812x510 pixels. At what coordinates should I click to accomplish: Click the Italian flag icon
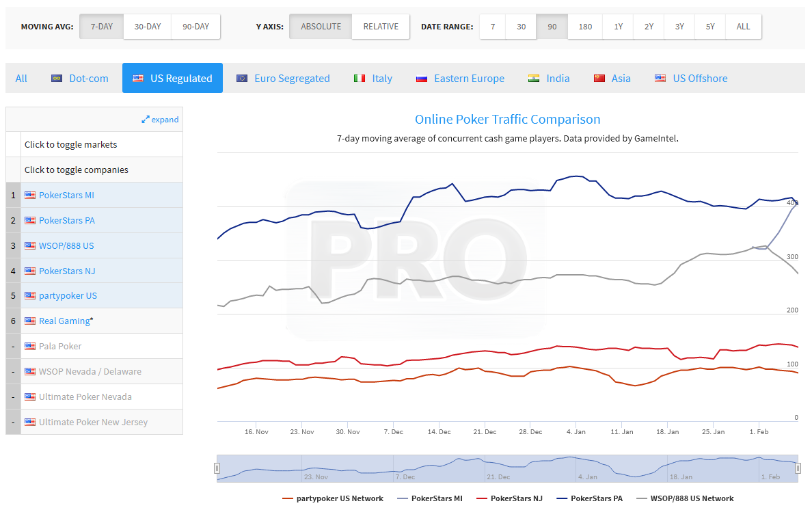360,78
